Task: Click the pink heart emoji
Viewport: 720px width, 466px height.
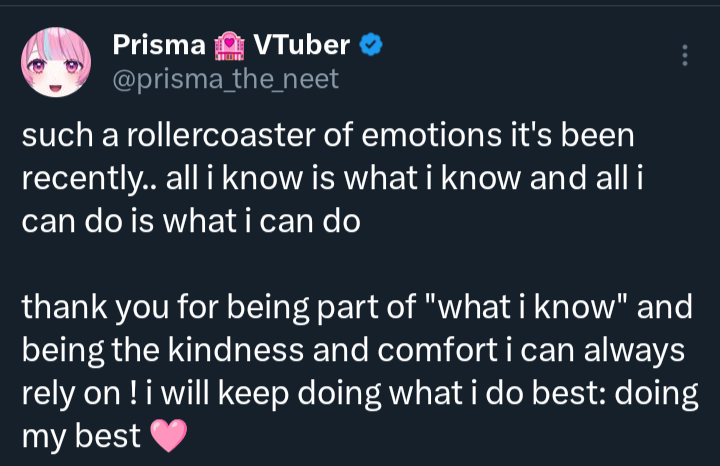Action: (x=168, y=434)
